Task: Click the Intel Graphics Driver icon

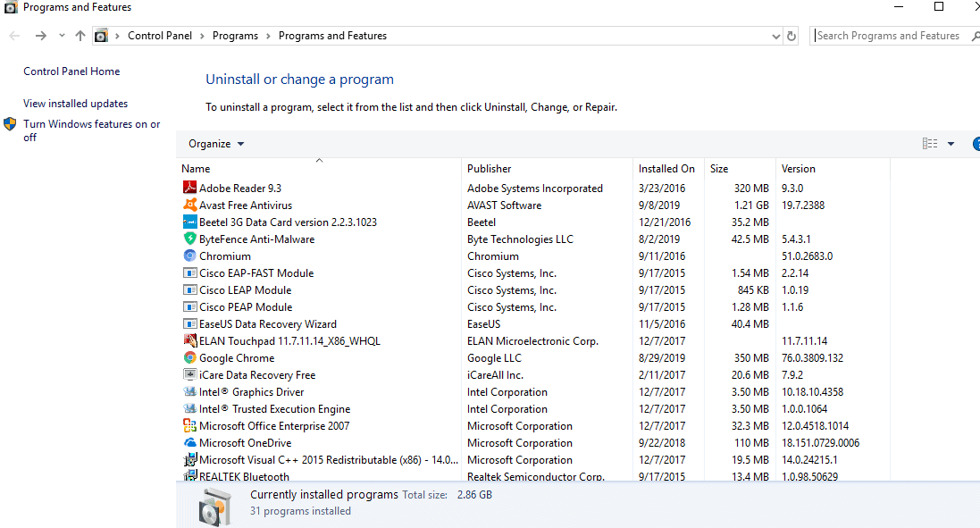Action: coord(189,391)
